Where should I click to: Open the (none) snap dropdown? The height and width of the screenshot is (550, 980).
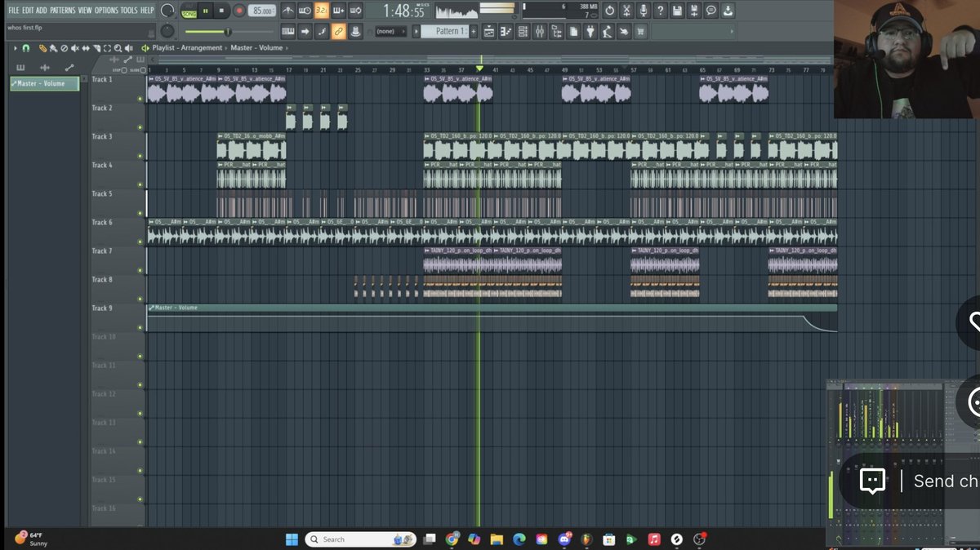pyautogui.click(x=391, y=31)
